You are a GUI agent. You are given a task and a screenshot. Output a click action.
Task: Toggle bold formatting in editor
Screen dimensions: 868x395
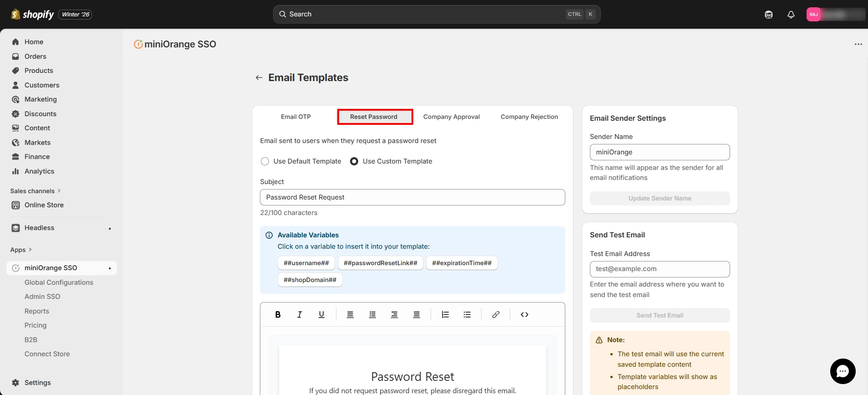coord(278,314)
